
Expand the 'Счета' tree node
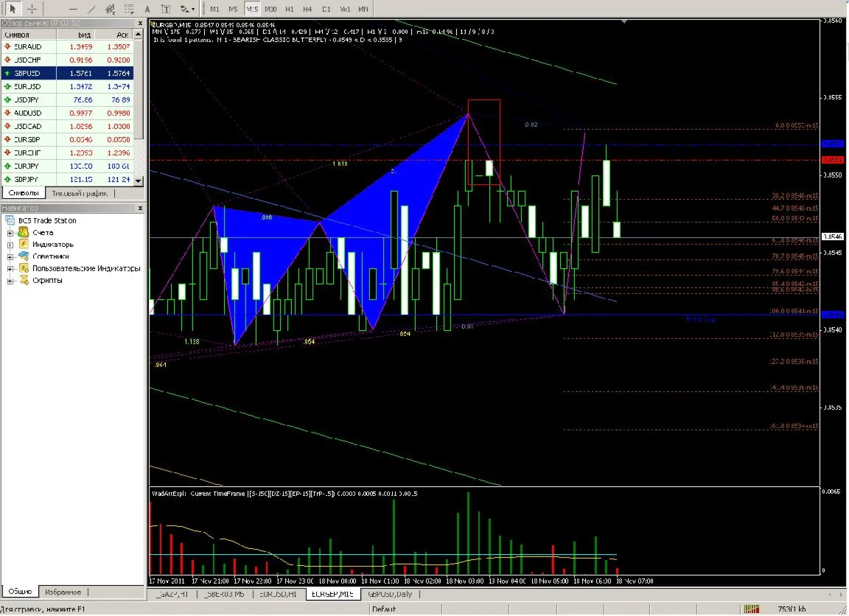10,234
